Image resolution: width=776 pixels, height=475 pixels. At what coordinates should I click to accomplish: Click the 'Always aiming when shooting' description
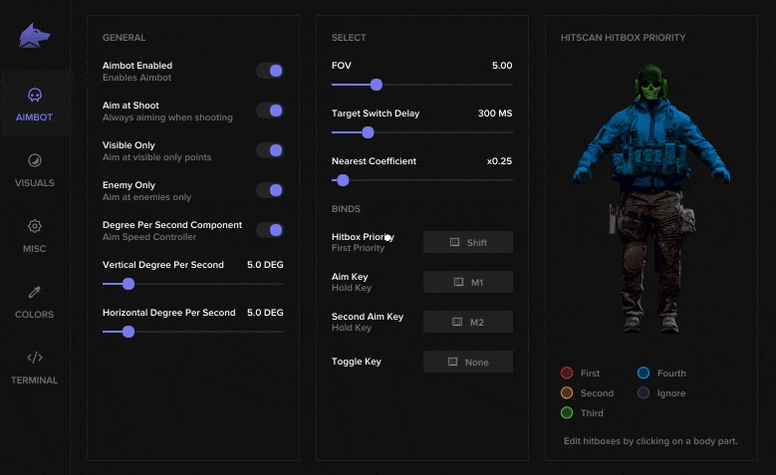tap(167, 118)
